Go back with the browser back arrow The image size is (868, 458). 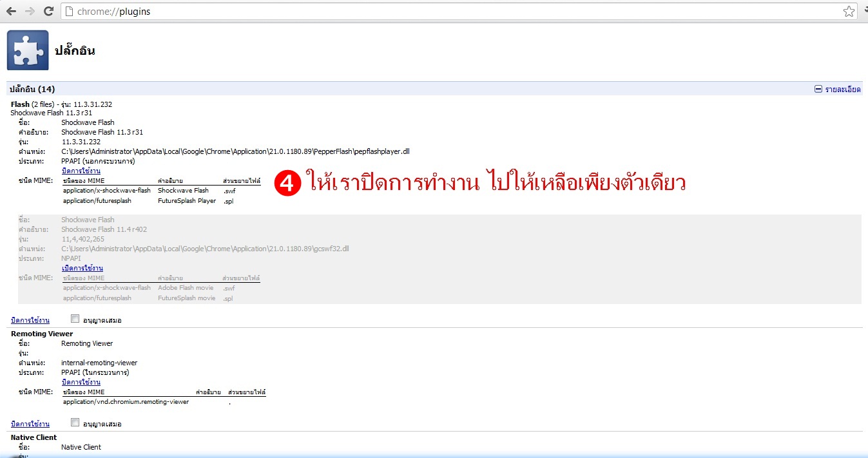12,12
